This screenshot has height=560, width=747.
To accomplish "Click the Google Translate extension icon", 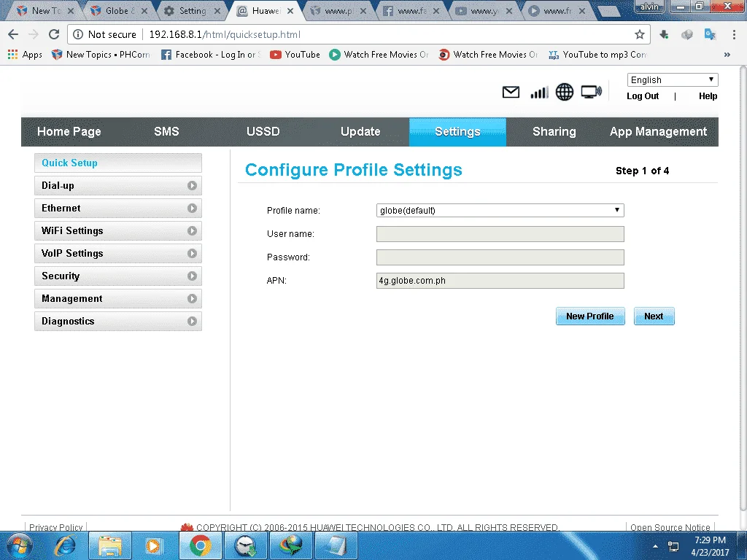I will 710,34.
